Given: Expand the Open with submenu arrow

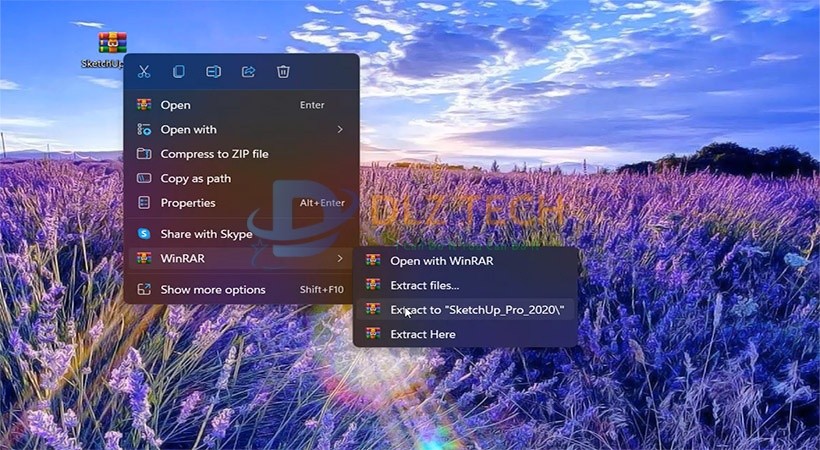Looking at the screenshot, I should click(x=340, y=129).
